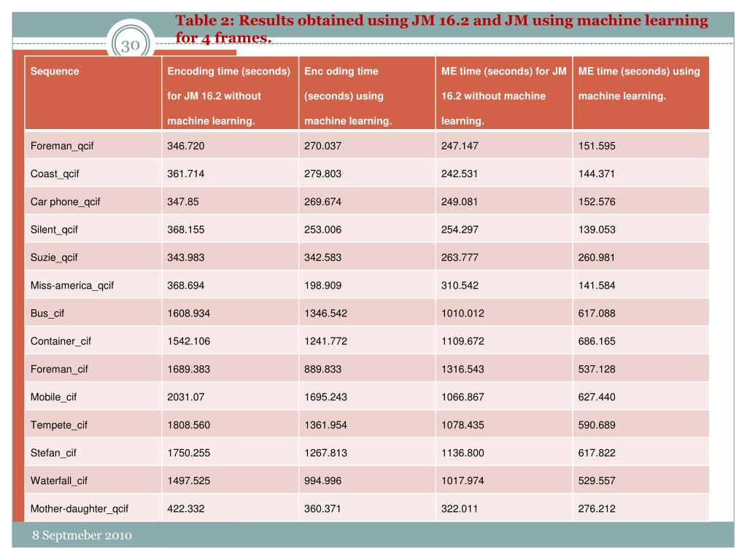Click the Foreman_qcif row label
747x560 pixels.
click(62, 146)
